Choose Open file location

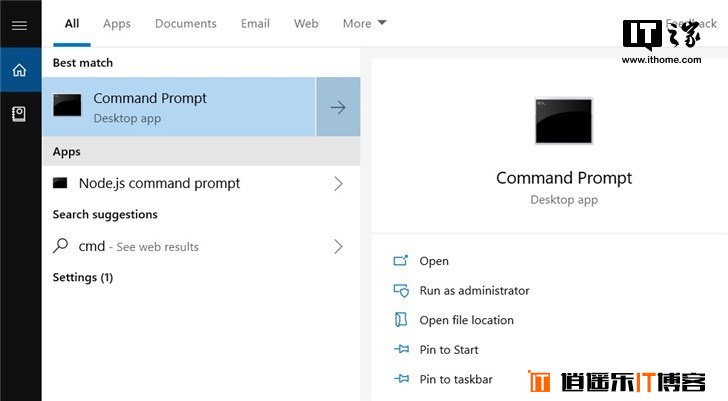[x=467, y=320]
